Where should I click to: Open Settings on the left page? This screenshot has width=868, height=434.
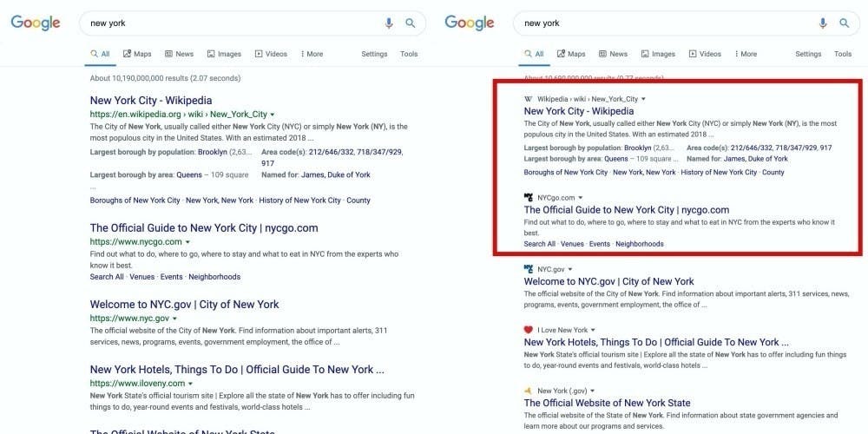(x=374, y=54)
